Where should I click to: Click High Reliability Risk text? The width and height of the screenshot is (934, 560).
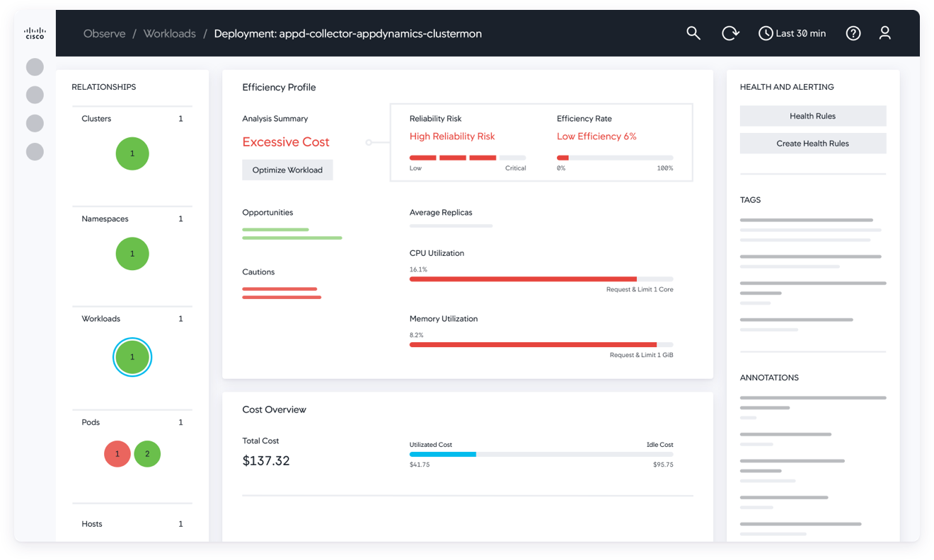point(452,136)
